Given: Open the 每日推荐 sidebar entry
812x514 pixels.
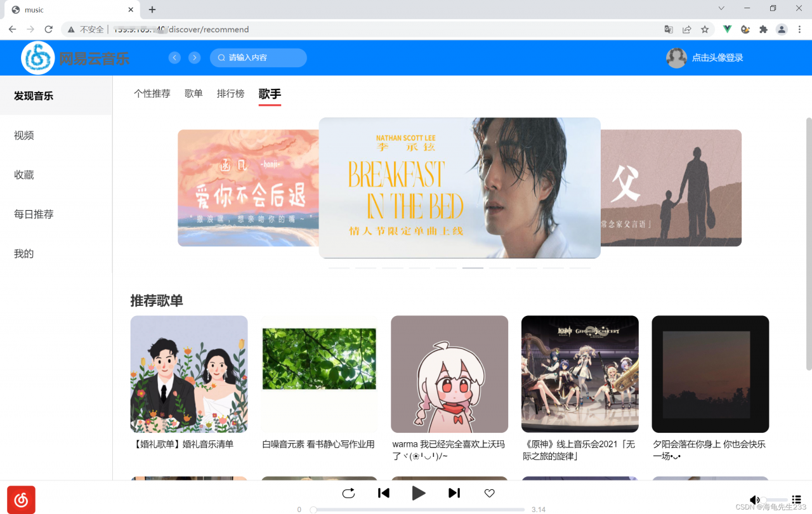Looking at the screenshot, I should [34, 214].
